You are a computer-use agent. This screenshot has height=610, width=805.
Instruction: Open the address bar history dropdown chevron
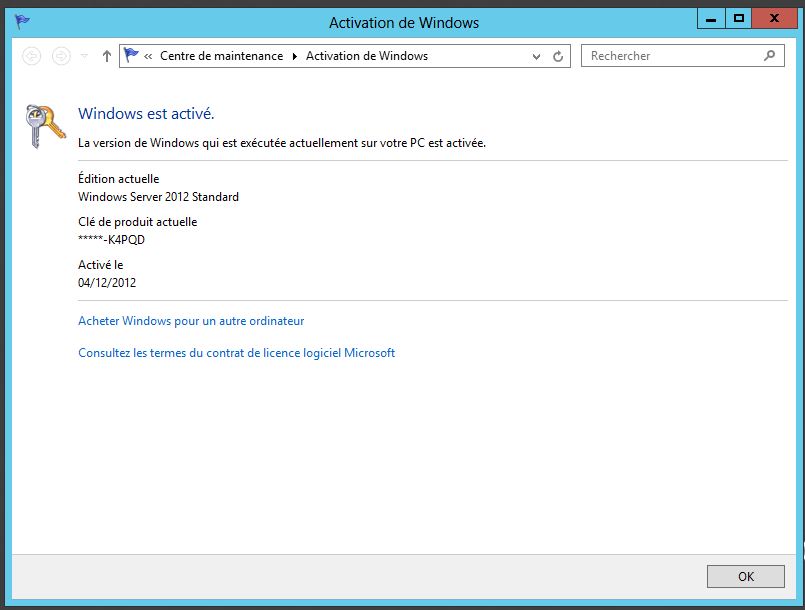tap(537, 57)
